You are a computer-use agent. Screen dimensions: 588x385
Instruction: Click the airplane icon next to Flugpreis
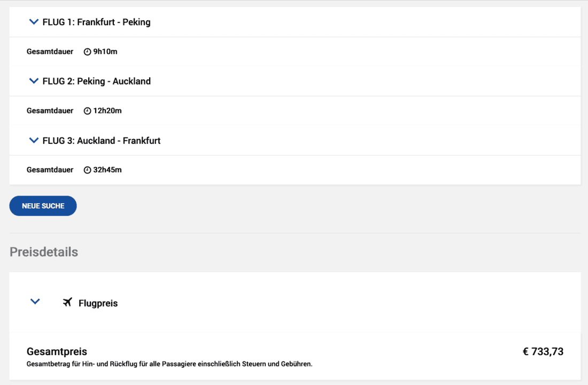click(x=67, y=303)
